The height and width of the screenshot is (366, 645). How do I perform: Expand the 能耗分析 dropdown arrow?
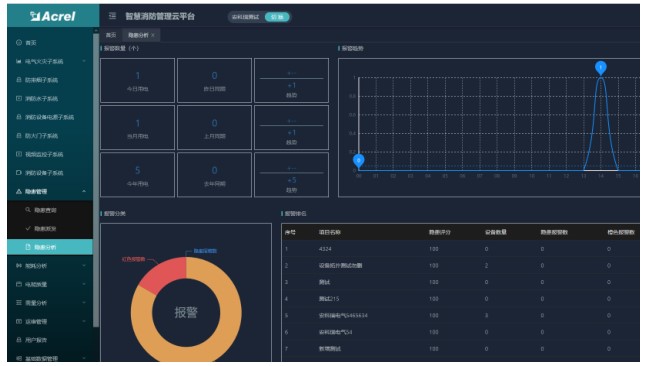(84, 266)
